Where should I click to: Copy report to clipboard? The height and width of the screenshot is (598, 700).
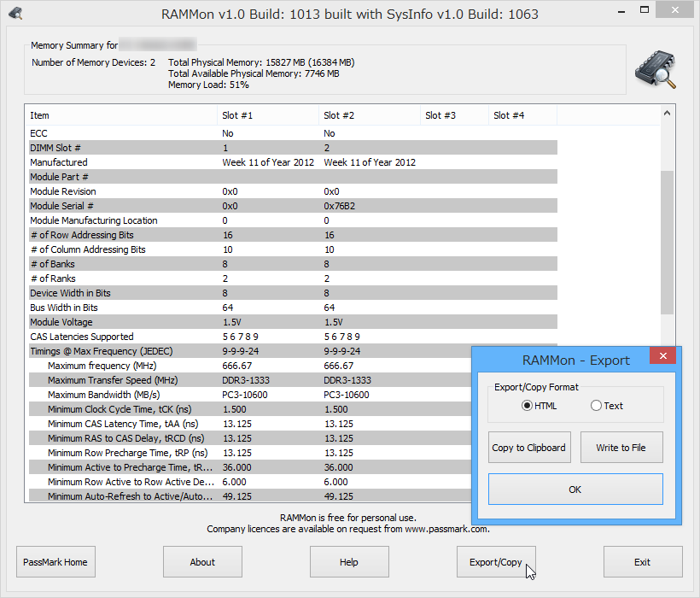[x=529, y=447]
